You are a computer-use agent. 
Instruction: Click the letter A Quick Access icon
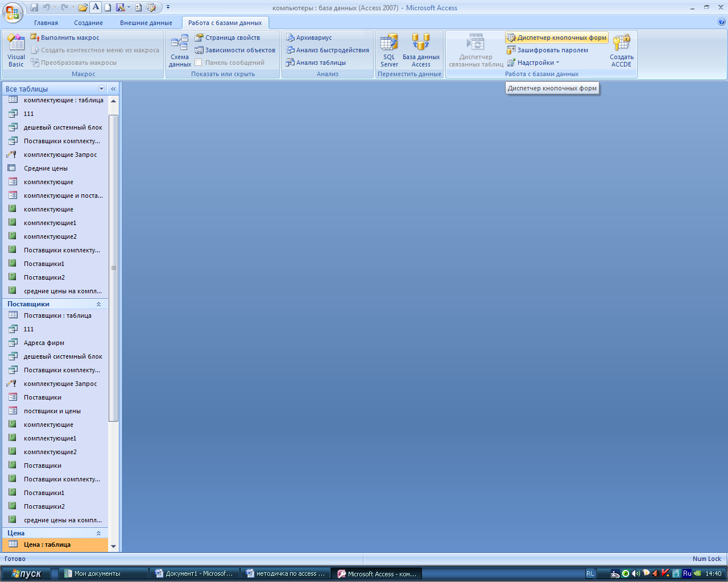pos(96,7)
